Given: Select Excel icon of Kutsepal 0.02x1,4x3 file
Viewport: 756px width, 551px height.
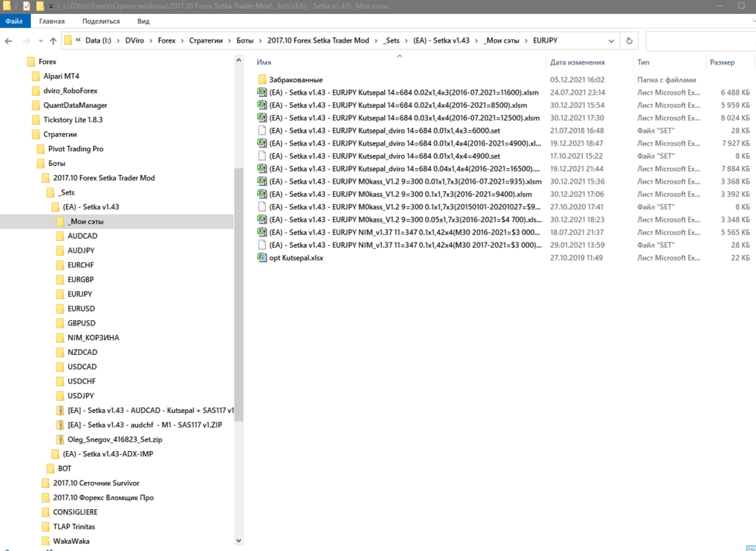Looking at the screenshot, I should (x=262, y=92).
